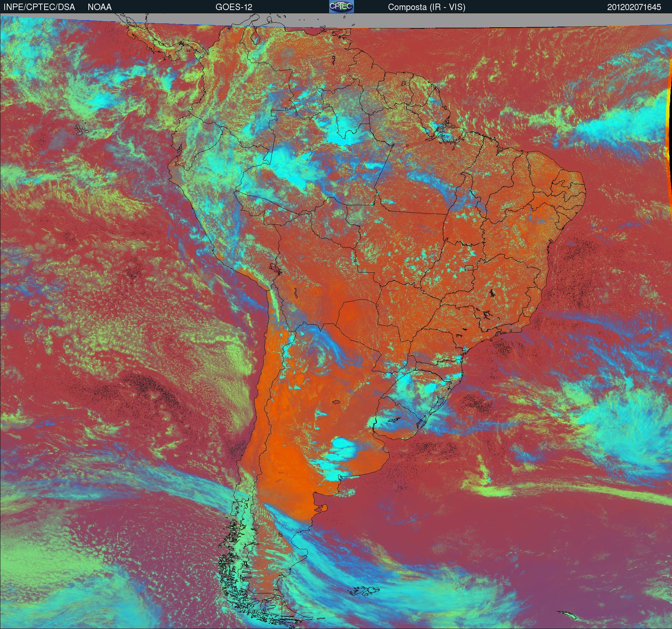Select the NOAA label in header
This screenshot has width=672, height=629.
(x=100, y=7)
